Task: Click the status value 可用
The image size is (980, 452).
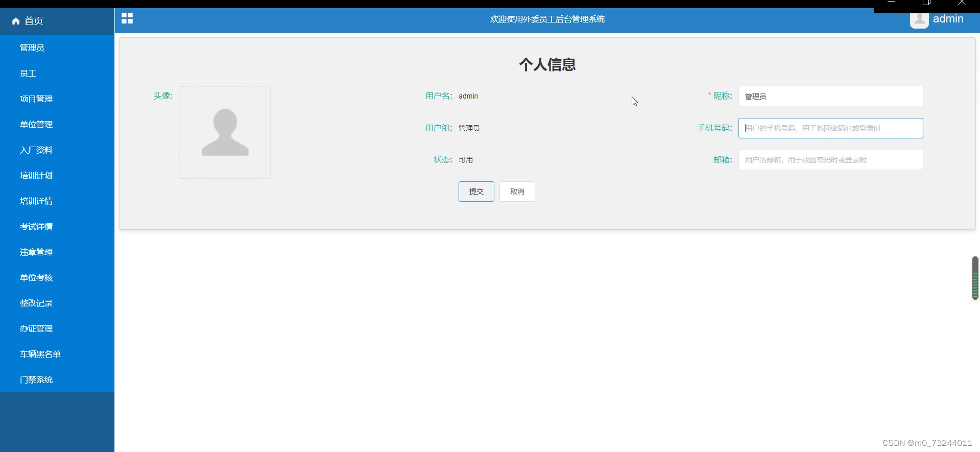Action: coord(466,160)
